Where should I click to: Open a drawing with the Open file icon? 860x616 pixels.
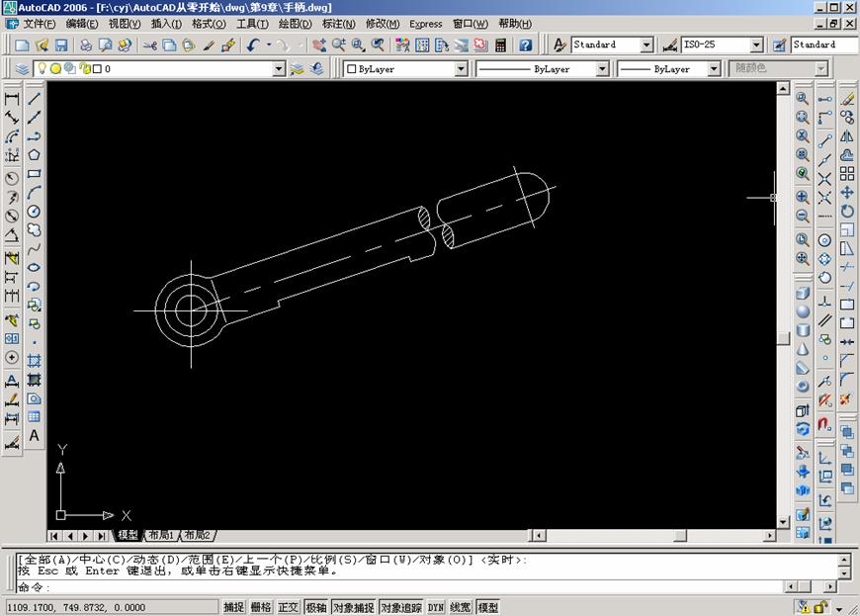[x=43, y=44]
